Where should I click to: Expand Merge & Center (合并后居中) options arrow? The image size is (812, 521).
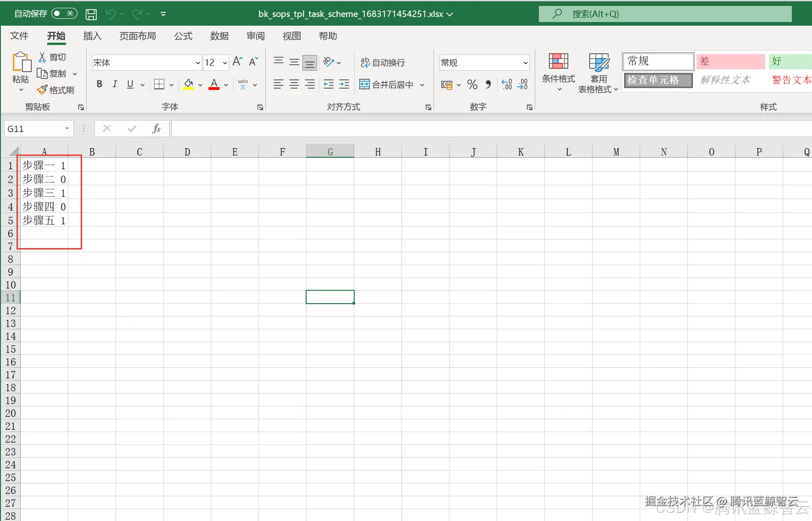tap(422, 84)
